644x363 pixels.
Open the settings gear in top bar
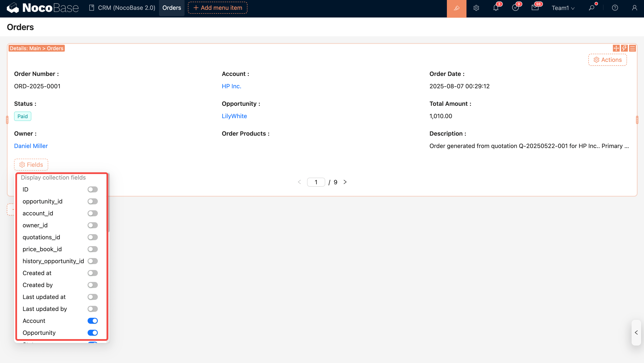point(476,8)
